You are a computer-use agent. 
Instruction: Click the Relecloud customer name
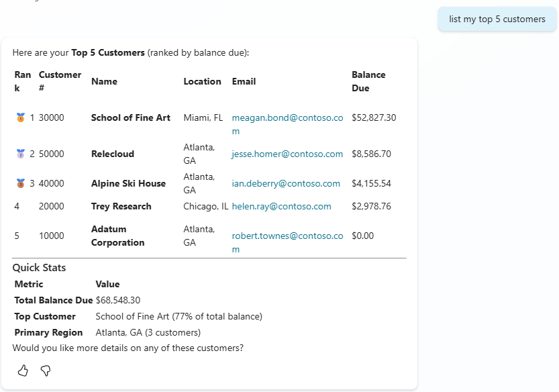[113, 154]
